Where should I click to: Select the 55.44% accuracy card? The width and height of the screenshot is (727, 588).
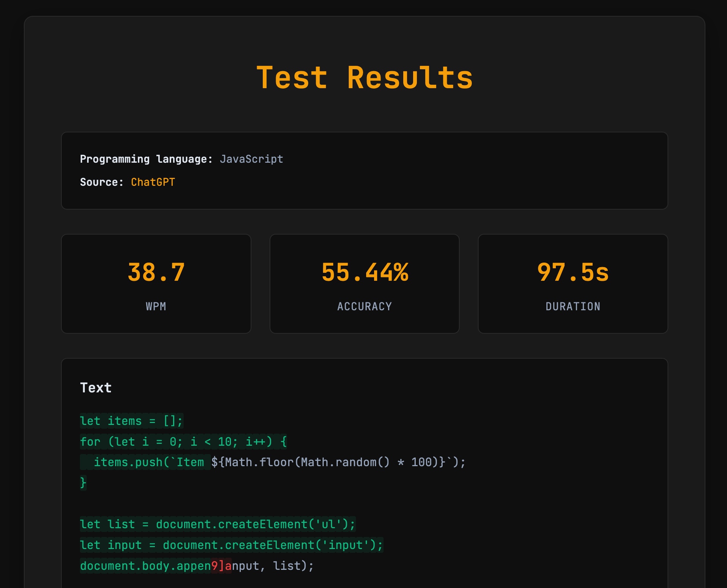tap(365, 284)
